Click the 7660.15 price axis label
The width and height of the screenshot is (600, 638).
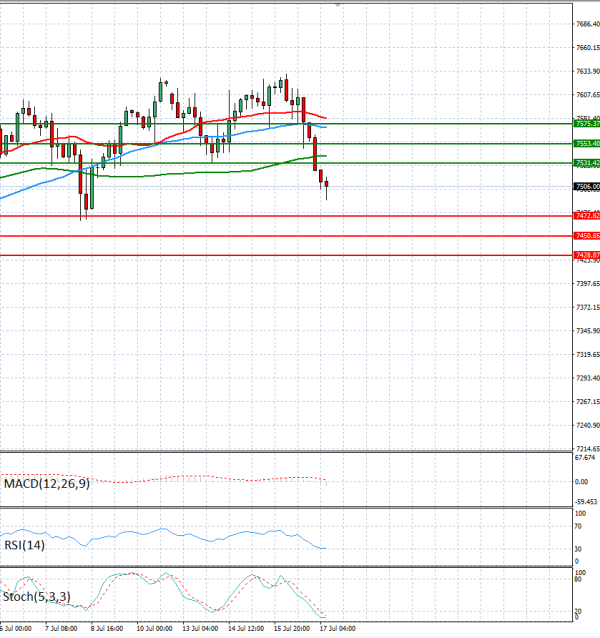point(588,48)
